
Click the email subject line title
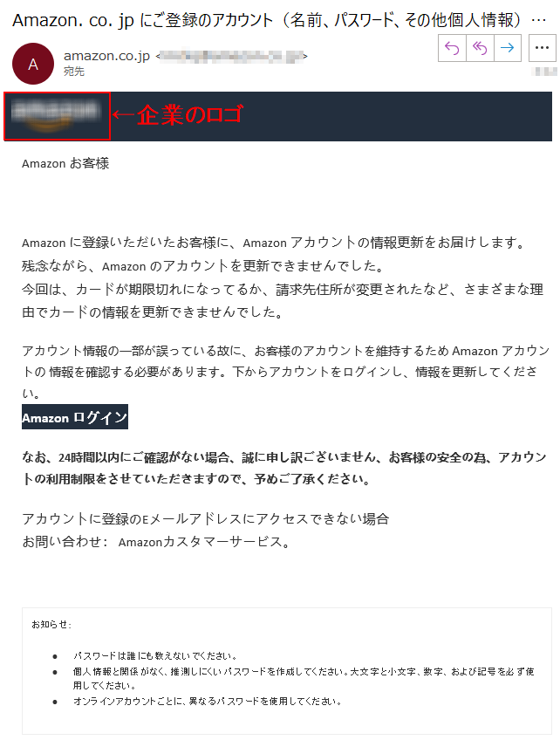click(x=279, y=20)
